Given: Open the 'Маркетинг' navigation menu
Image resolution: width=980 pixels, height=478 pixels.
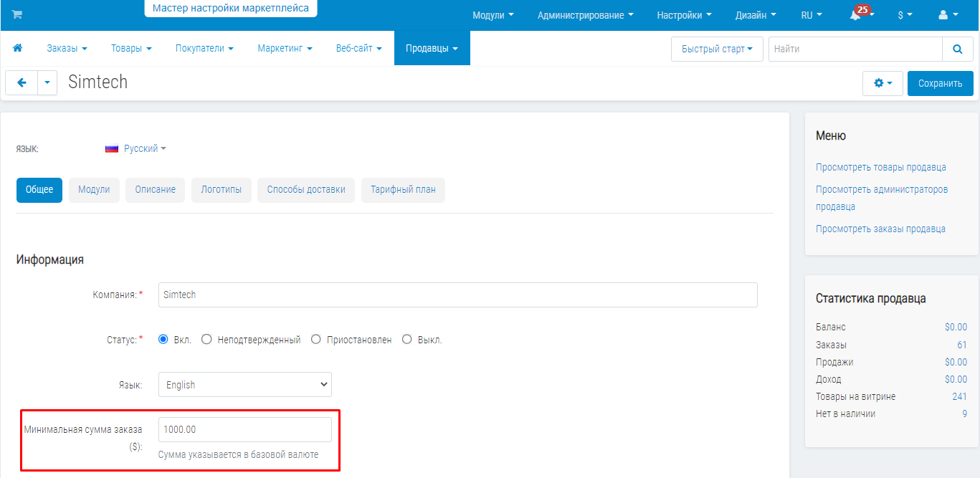Looking at the screenshot, I should (285, 48).
